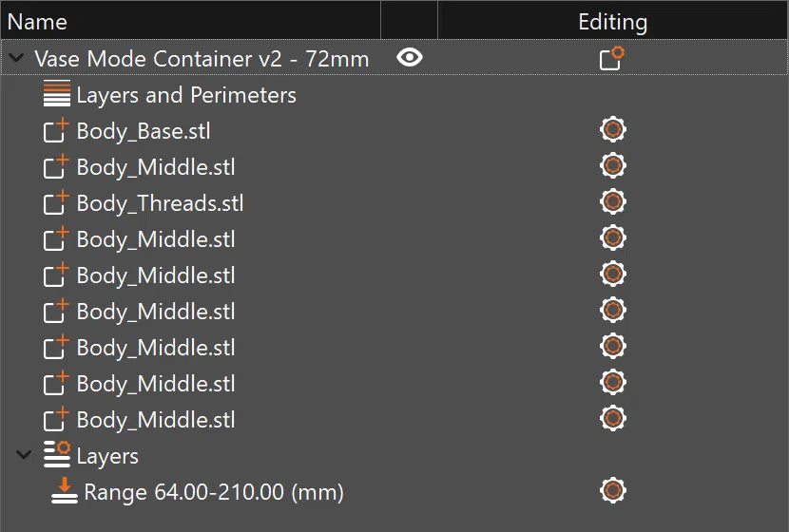Select the Layers and Perimeters settings row
789x532 pixels.
186,95
